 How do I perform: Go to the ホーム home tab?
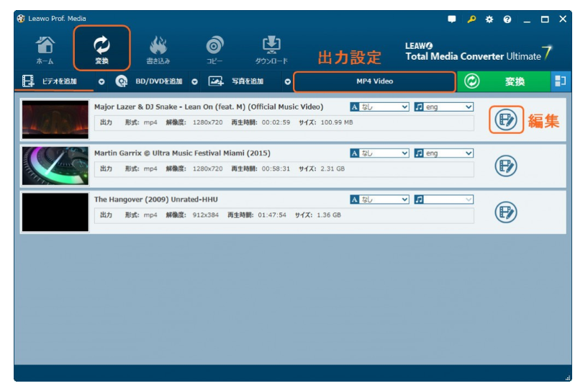[45, 49]
